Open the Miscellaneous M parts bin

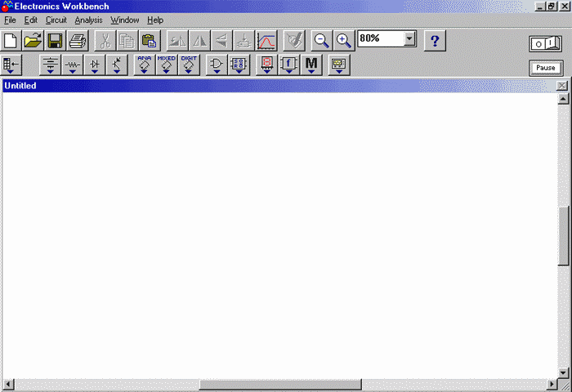(311, 65)
